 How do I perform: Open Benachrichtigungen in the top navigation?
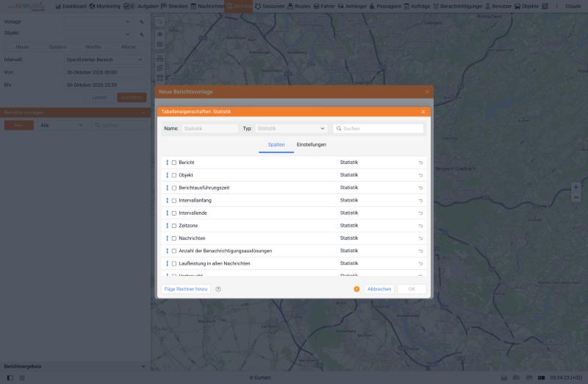pyautogui.click(x=457, y=6)
